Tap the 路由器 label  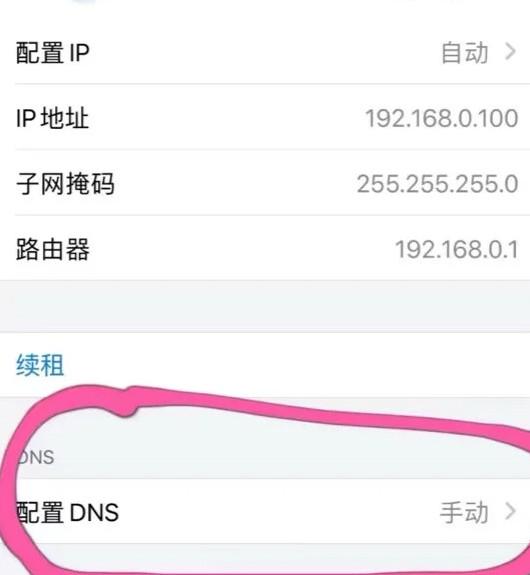[53, 249]
